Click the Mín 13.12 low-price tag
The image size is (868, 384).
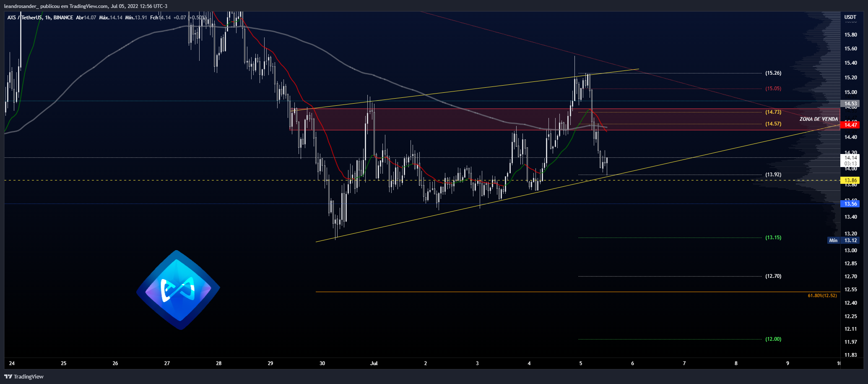click(844, 240)
